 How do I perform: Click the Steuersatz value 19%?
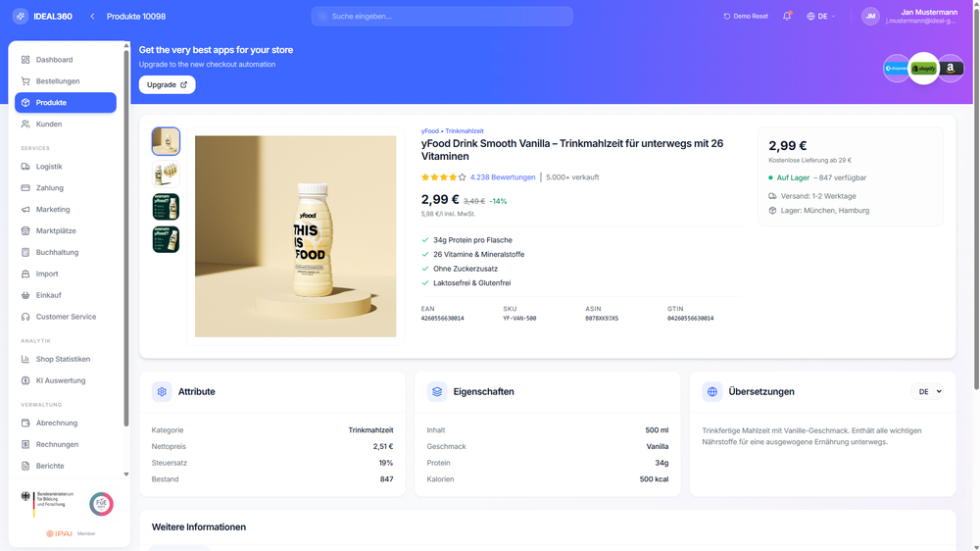385,463
